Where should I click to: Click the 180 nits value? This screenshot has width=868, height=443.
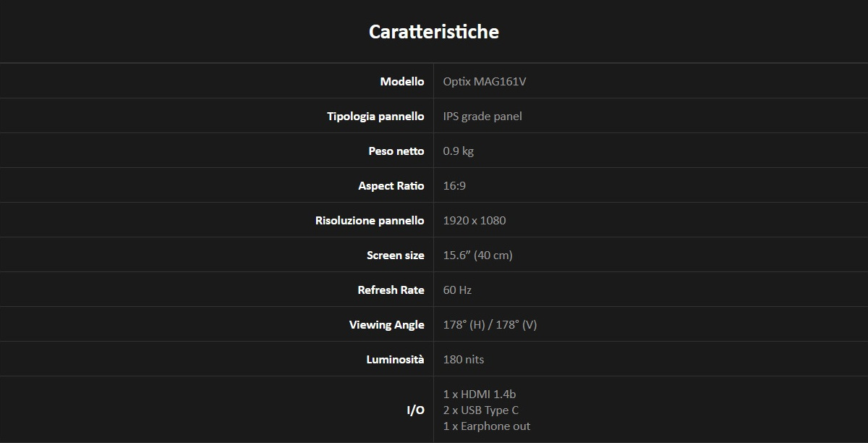tap(464, 359)
